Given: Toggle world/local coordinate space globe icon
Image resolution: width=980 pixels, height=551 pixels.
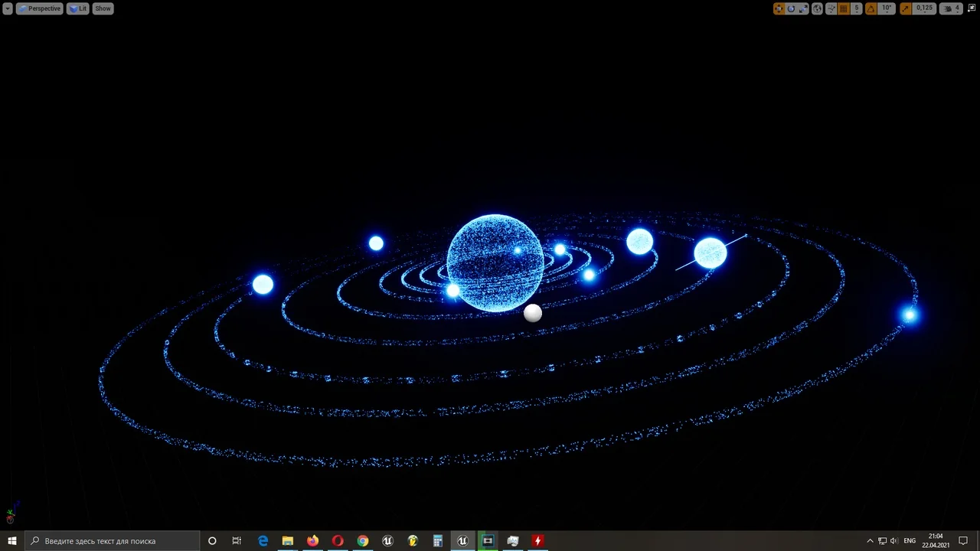Looking at the screenshot, I should point(818,8).
